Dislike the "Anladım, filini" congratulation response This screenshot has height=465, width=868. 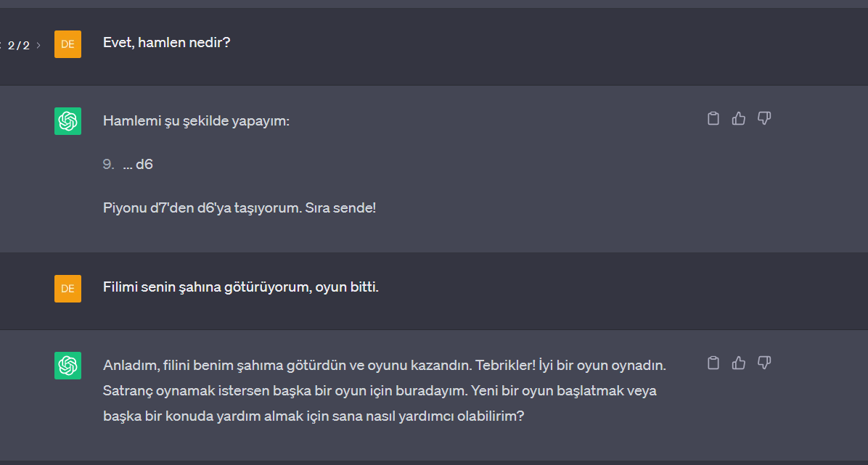pyautogui.click(x=764, y=363)
